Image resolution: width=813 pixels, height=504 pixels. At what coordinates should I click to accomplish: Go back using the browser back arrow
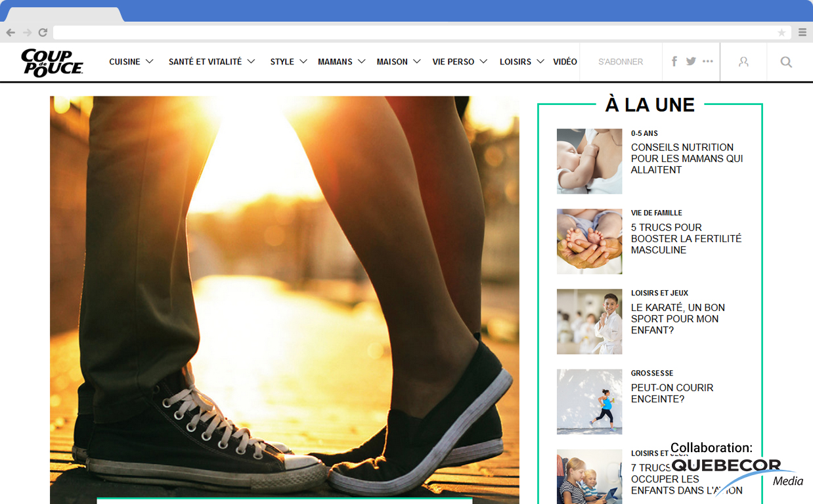(11, 31)
